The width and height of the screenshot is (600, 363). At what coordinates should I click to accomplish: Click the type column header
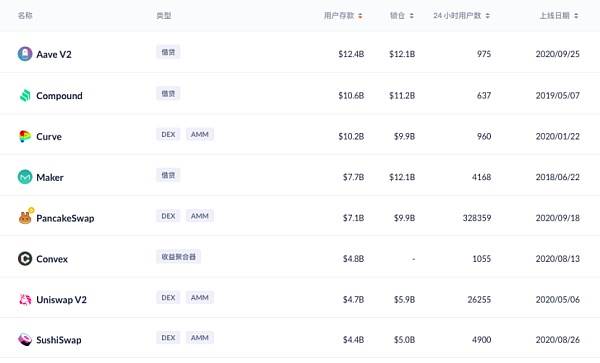164,16
